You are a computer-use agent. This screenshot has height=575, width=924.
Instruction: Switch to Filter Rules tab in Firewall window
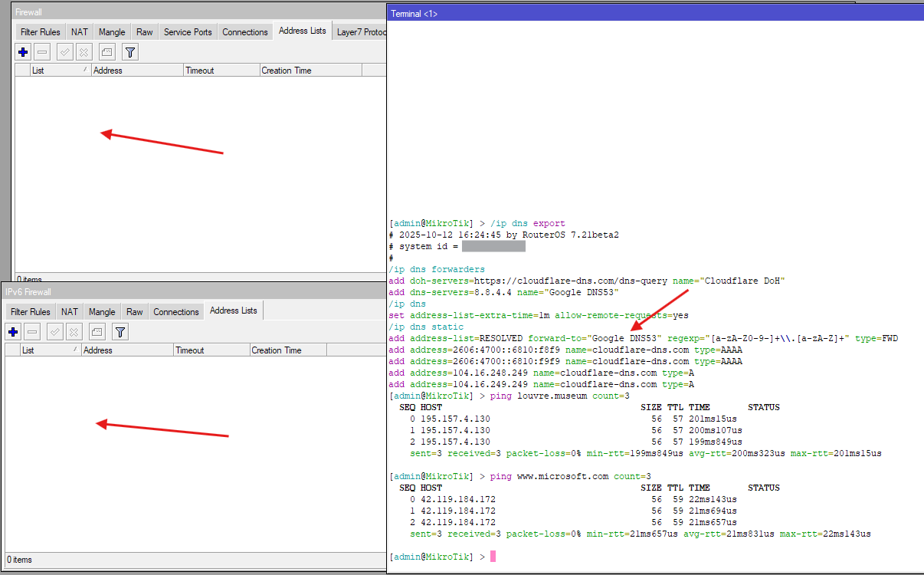pos(41,32)
